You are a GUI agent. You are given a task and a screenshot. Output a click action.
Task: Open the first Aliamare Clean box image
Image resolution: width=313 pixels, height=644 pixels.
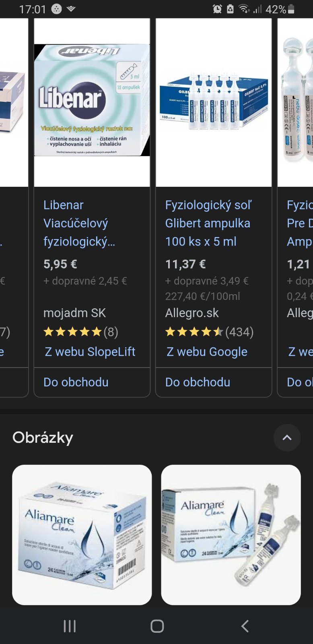[82, 535]
